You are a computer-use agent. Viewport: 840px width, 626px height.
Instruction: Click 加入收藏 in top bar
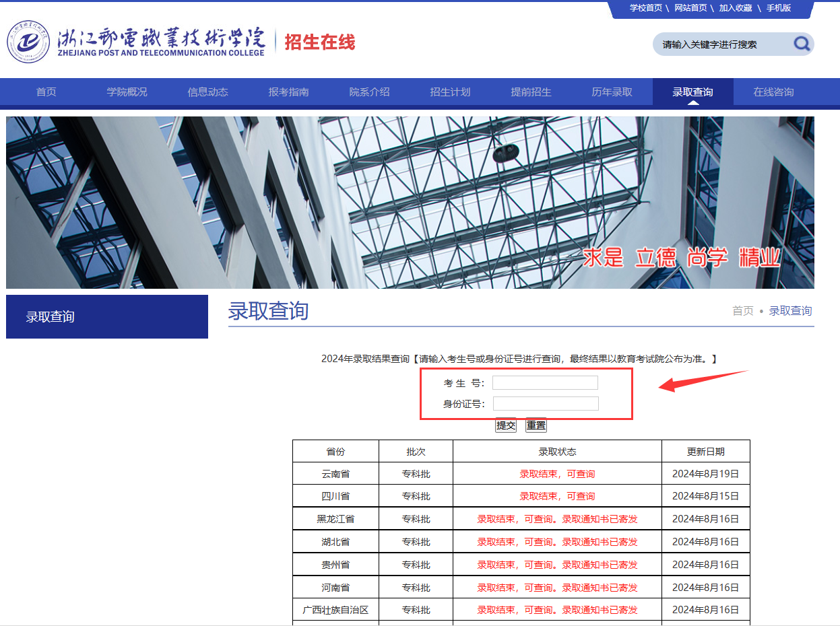(x=735, y=8)
